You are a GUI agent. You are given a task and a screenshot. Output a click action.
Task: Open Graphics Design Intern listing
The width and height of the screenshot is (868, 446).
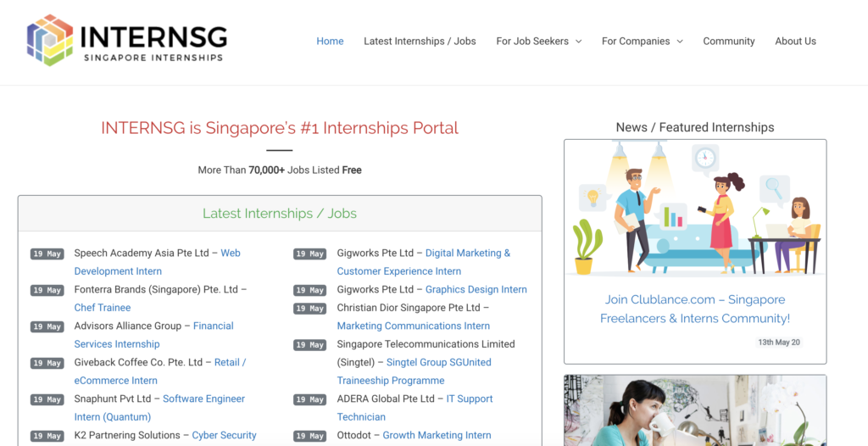tap(476, 289)
